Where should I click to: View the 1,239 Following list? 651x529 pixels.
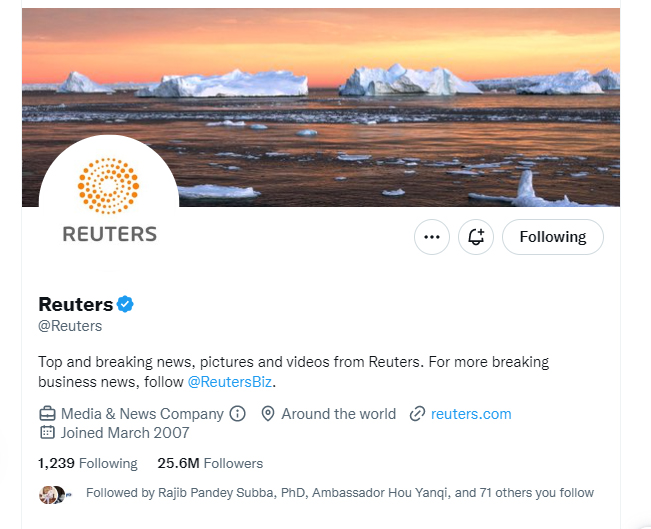pos(88,463)
